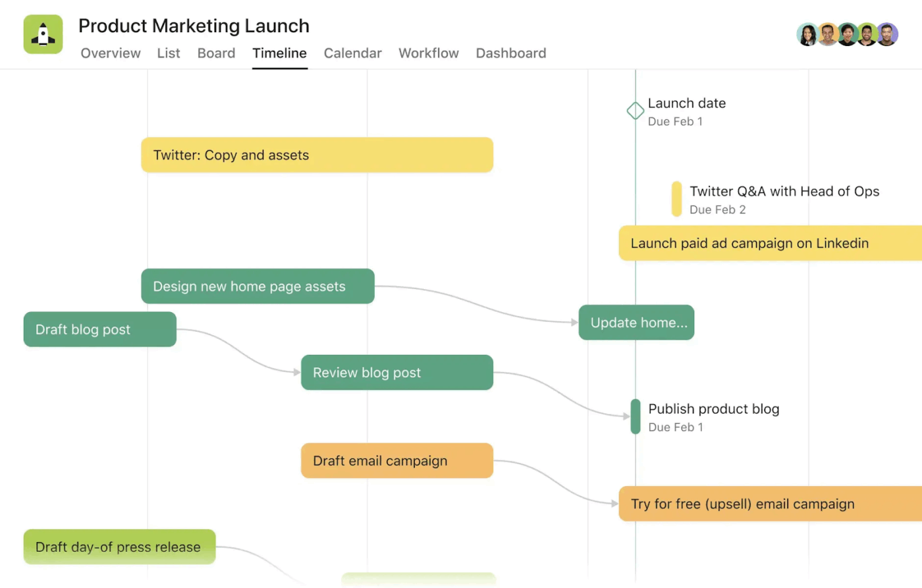Open the Review blog post task
This screenshot has height=588, width=922.
(x=396, y=372)
